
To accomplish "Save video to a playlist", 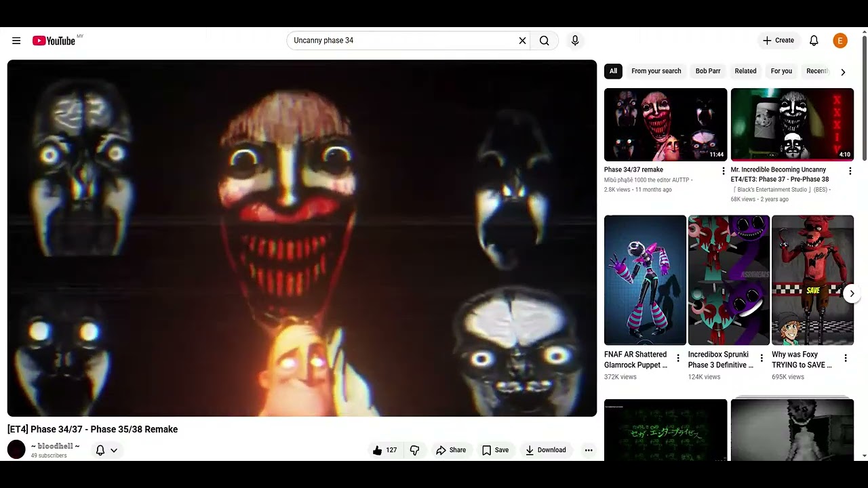I will (x=496, y=450).
